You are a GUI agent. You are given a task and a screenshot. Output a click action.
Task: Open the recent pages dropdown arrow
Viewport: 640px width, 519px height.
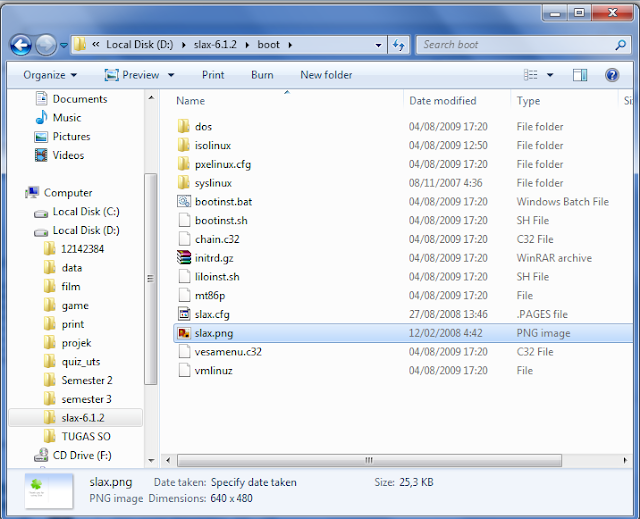coord(64,45)
